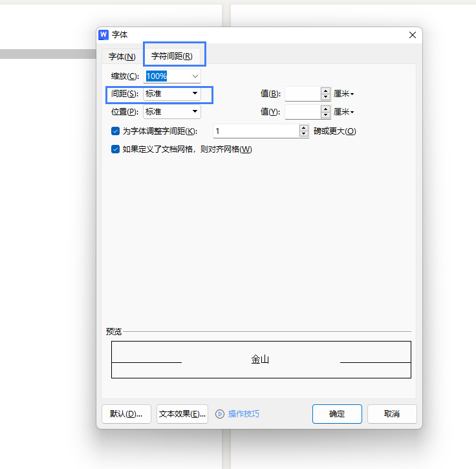Screen dimensions: 476x469
Task: Change the 值(B) unit 厘米 dropdown
Action: 343,94
